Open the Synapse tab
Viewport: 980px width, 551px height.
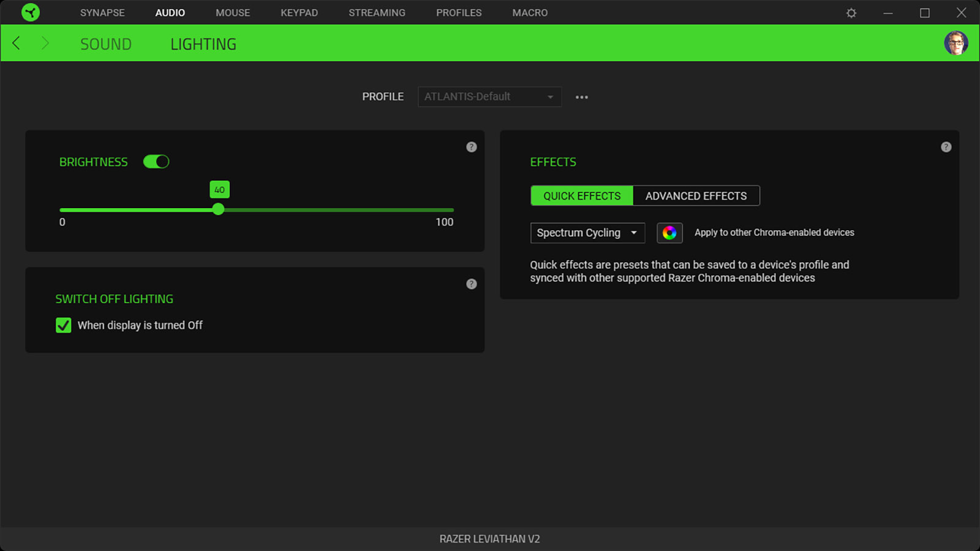pyautogui.click(x=102, y=13)
